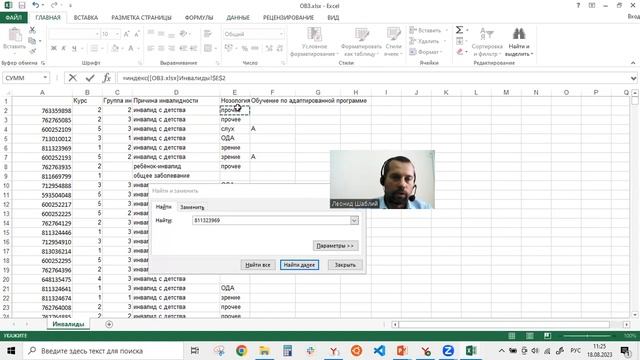Click the Найти все (Find All) button
The width and height of the screenshot is (640, 360).
(258, 265)
